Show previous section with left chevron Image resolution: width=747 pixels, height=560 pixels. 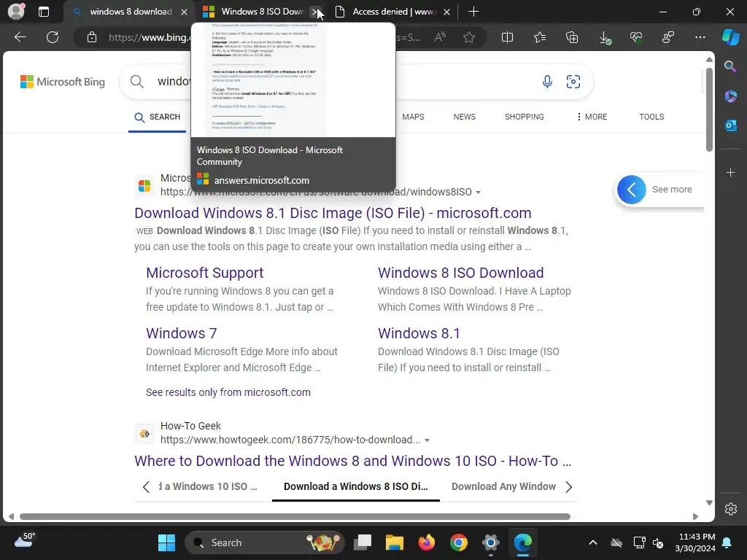coord(146,486)
